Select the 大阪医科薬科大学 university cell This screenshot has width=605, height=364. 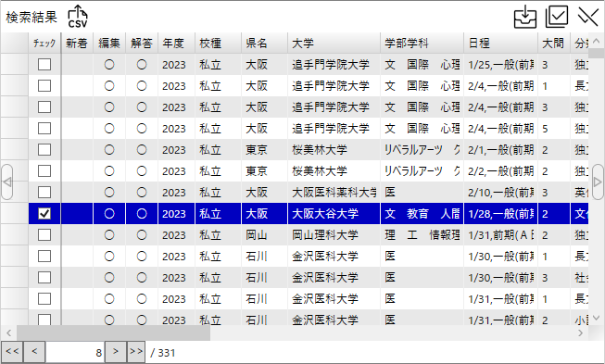(334, 192)
